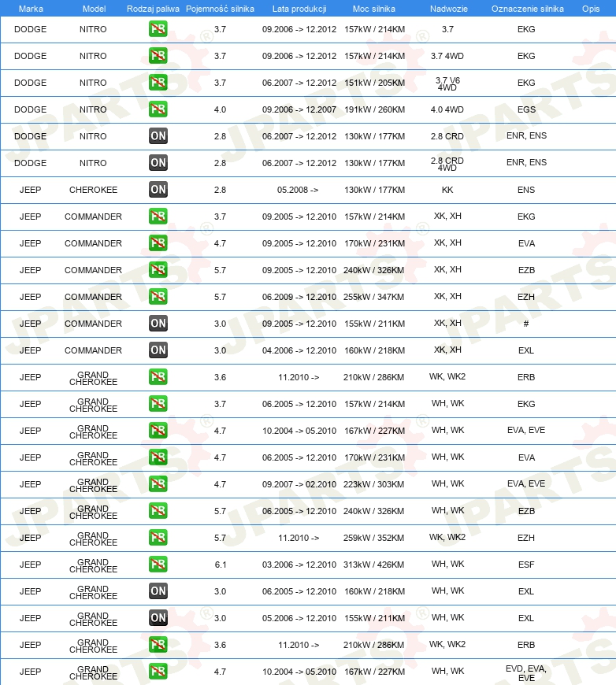Click the 'Rodzaj paliwa' column header
Image resolution: width=616 pixels, height=685 pixels.
(x=153, y=9)
